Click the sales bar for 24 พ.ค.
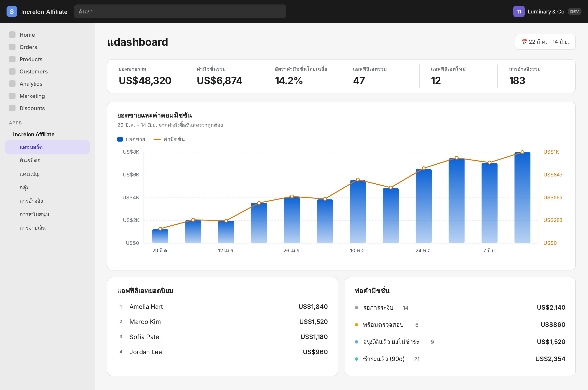The image size is (588, 390). [424, 206]
